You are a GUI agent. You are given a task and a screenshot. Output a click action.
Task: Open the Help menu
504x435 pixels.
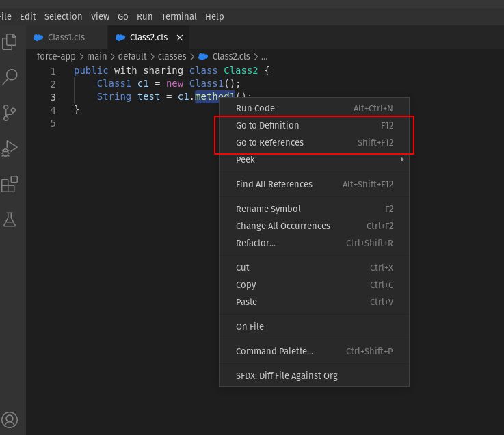[x=215, y=16]
